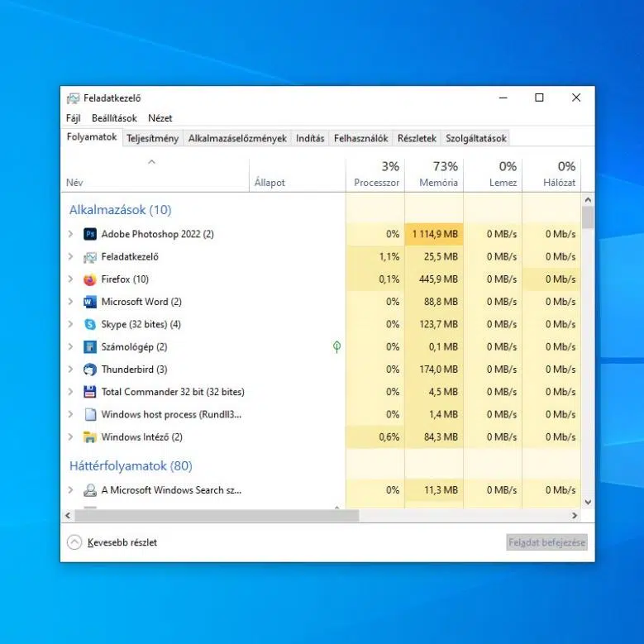Screen dimensions: 644x644
Task: Click the Thunderbird process icon
Action: [x=90, y=370]
